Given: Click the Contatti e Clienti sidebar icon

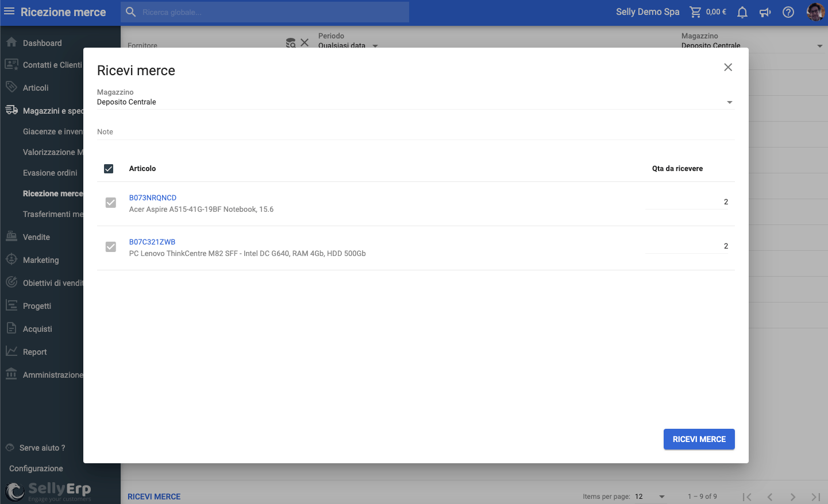Looking at the screenshot, I should (11, 64).
